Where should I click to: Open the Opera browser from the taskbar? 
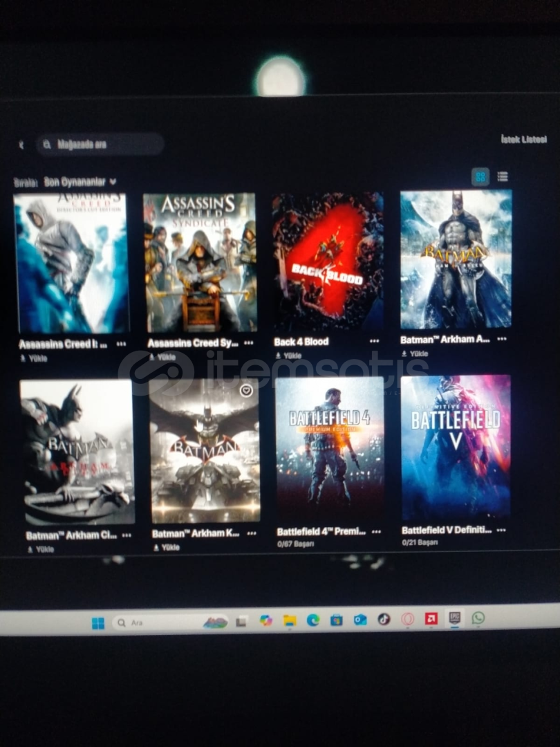[408, 619]
